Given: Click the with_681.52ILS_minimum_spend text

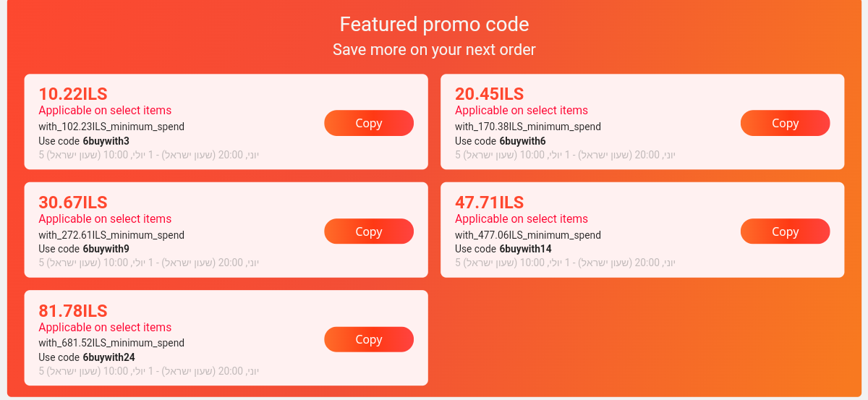Looking at the screenshot, I should 111,343.
